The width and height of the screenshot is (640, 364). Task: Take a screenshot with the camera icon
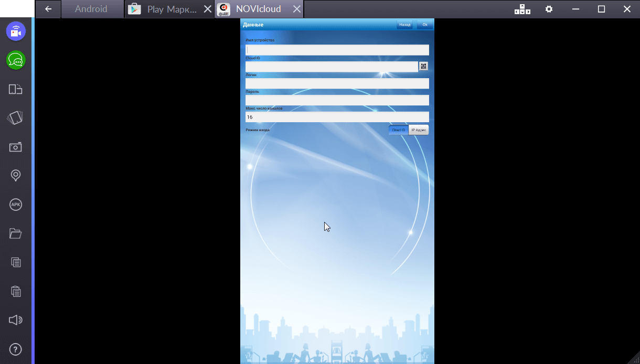16,147
